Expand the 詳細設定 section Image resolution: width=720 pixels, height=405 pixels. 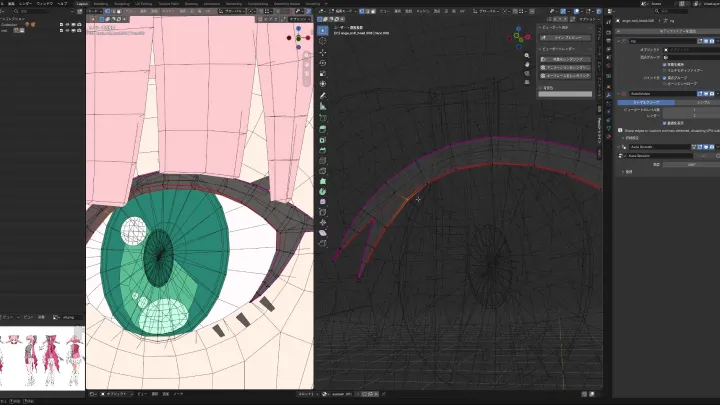[x=632, y=138]
